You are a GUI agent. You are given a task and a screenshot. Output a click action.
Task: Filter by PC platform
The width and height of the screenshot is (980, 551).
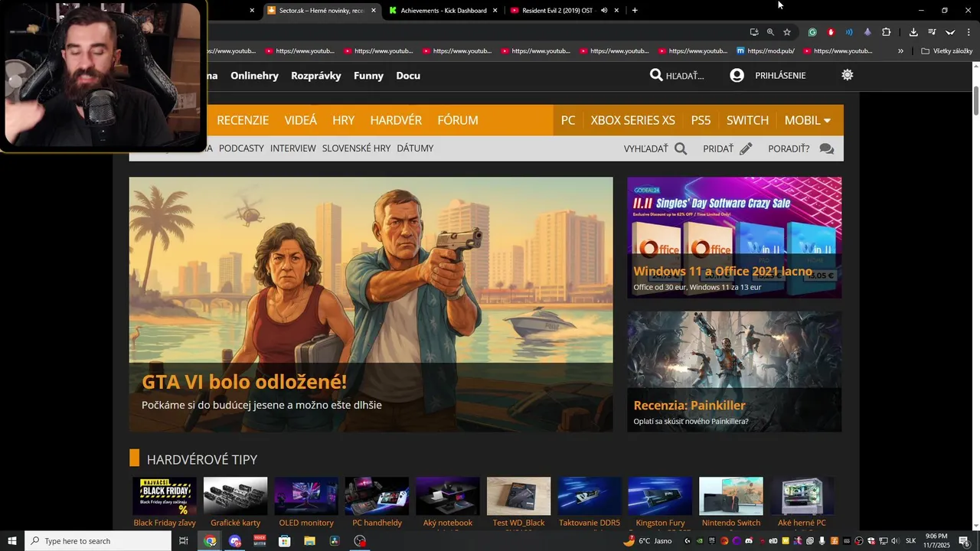(x=568, y=120)
